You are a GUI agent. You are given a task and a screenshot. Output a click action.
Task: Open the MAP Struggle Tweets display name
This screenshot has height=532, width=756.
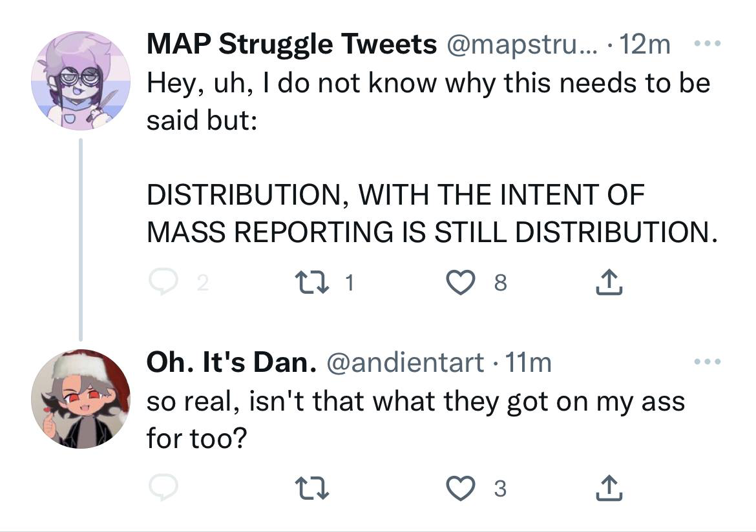(x=291, y=45)
